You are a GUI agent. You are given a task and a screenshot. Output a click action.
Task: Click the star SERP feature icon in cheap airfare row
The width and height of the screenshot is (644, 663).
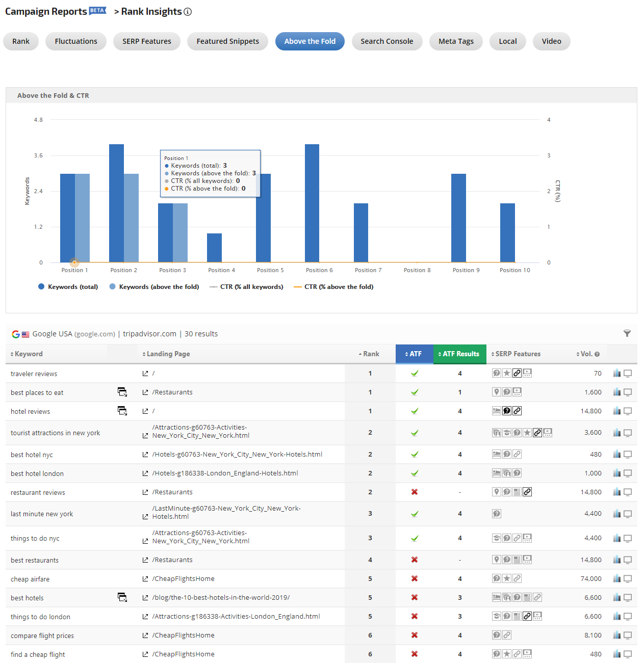pyautogui.click(x=507, y=579)
